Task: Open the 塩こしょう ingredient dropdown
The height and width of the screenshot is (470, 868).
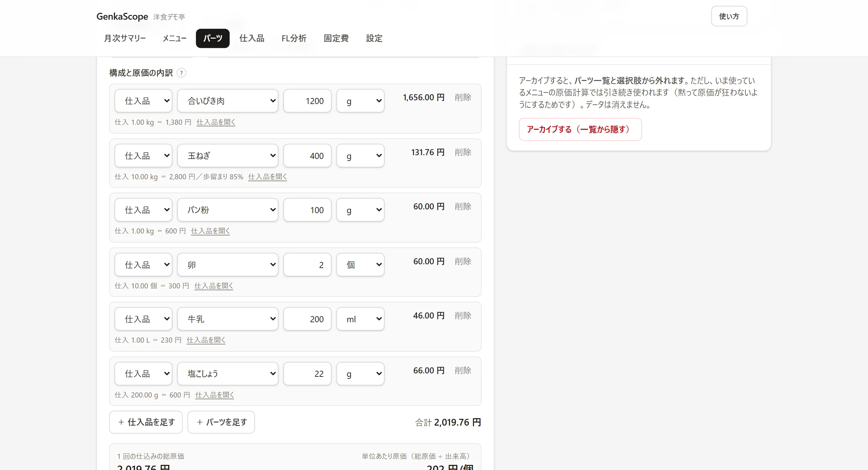Action: (228, 373)
